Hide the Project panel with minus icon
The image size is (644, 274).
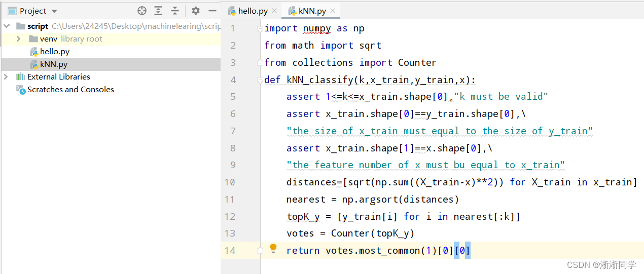[212, 11]
